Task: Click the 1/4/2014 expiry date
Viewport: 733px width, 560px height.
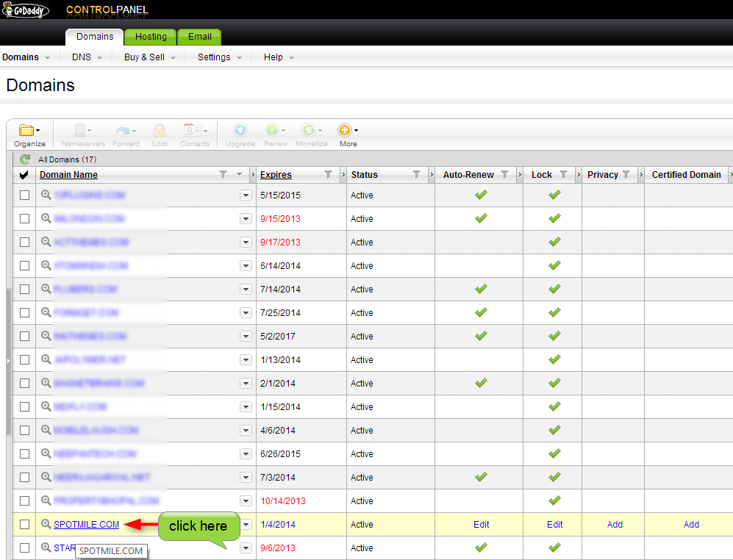Action: click(x=278, y=525)
